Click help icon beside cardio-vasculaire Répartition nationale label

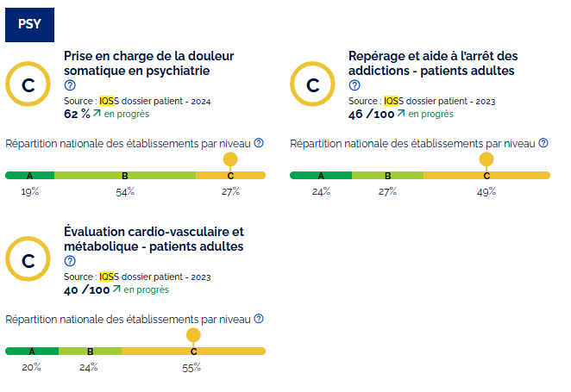(x=259, y=319)
